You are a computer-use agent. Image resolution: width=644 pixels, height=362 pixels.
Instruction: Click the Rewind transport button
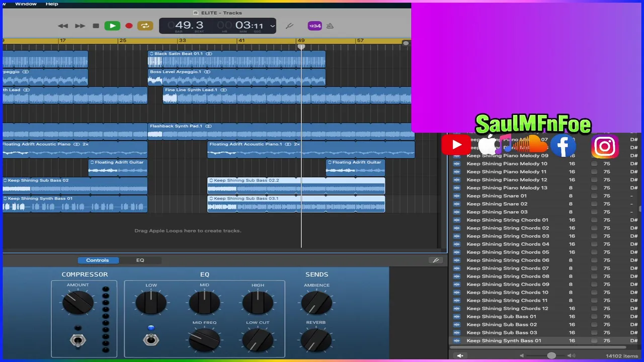tap(63, 26)
